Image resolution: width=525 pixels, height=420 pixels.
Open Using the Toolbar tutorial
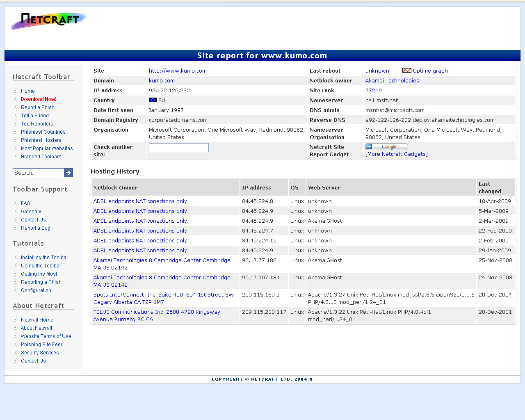coord(41,266)
